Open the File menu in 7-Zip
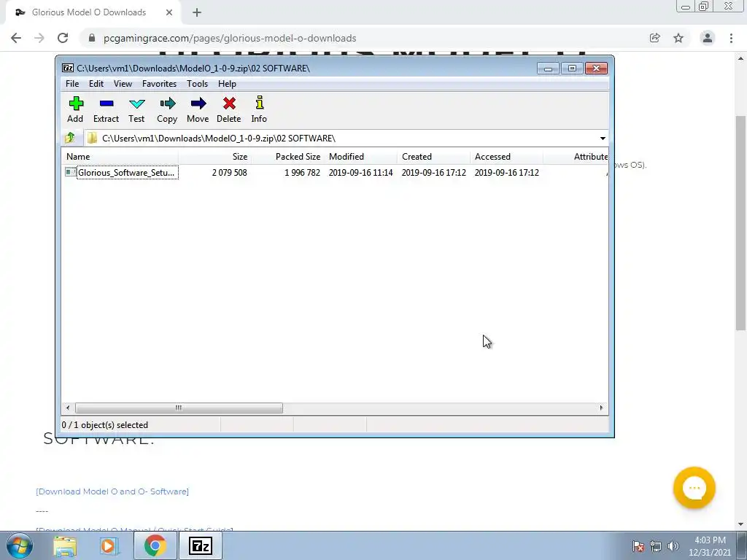The image size is (747, 560). 72,84
